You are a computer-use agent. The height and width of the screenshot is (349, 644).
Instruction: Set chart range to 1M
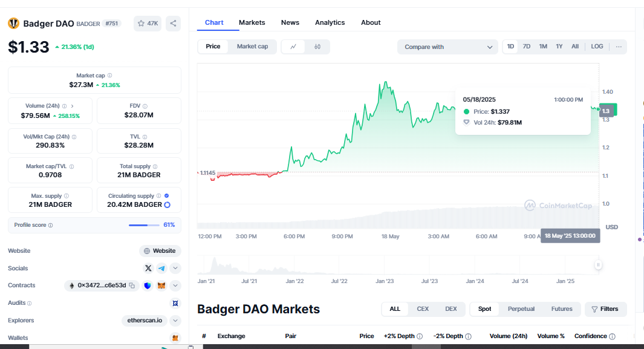(x=543, y=47)
